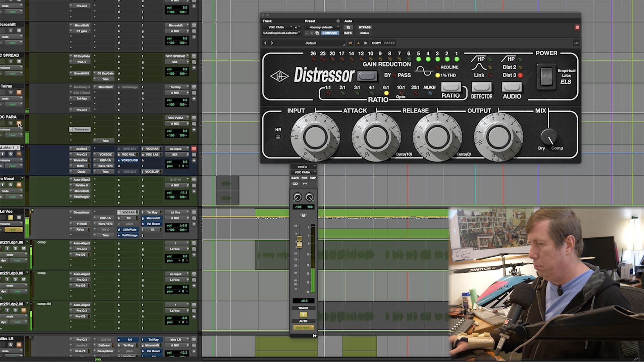
Task: Click the COPY button on UAD toolbar
Action: pos(376,43)
